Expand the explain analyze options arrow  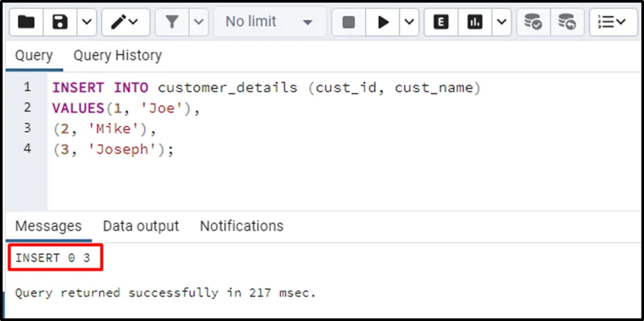(x=501, y=22)
